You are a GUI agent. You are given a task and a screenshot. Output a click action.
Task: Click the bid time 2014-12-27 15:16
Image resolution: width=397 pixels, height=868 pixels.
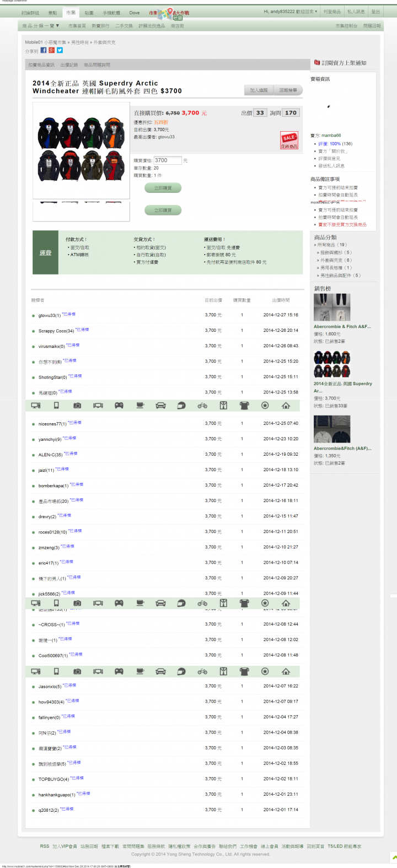[281, 315]
